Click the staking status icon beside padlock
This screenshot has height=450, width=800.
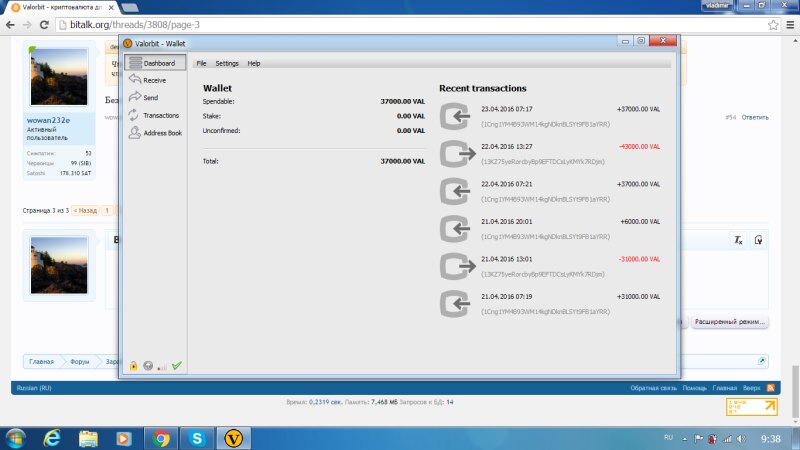(147, 366)
